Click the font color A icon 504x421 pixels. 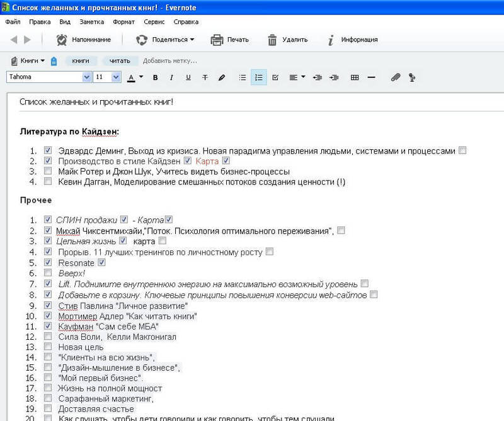tap(131, 77)
